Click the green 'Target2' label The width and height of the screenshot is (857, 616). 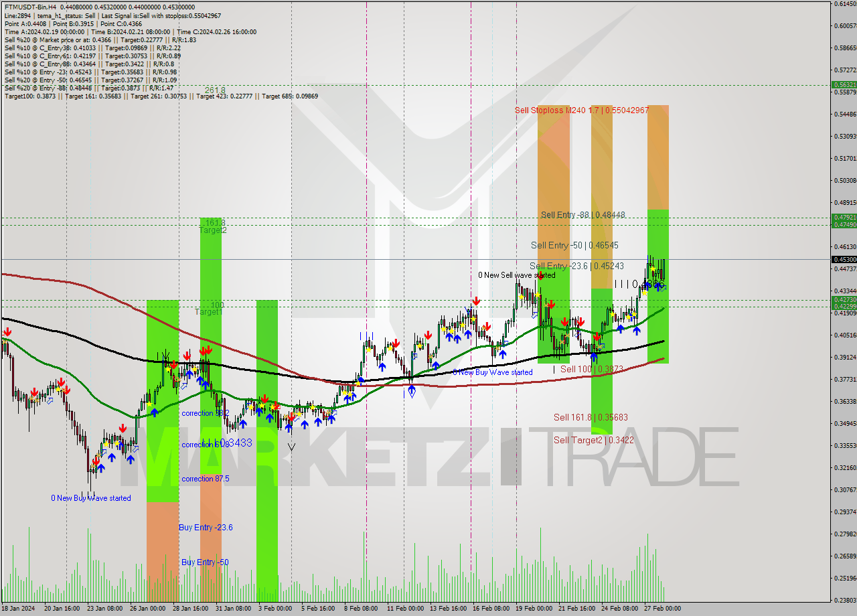point(213,230)
